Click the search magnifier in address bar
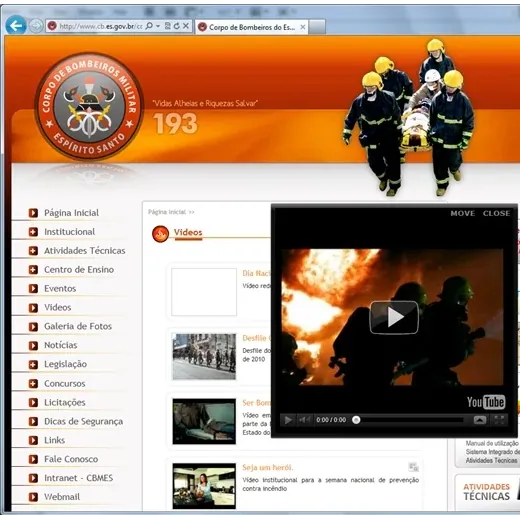 pyautogui.click(x=149, y=26)
